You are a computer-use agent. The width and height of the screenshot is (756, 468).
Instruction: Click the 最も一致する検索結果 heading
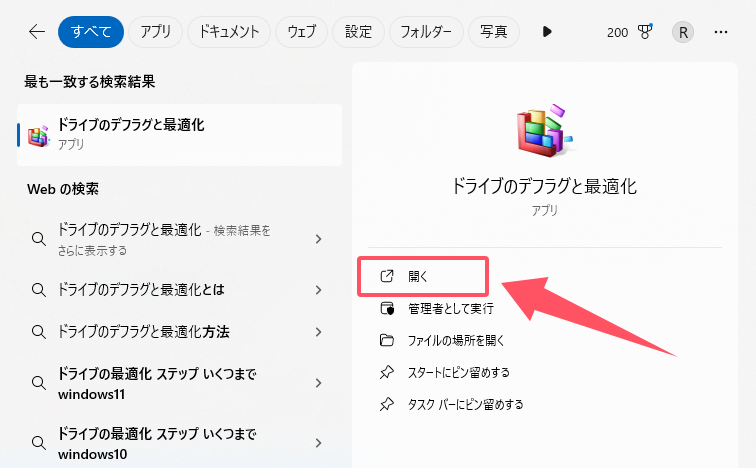tap(90, 82)
